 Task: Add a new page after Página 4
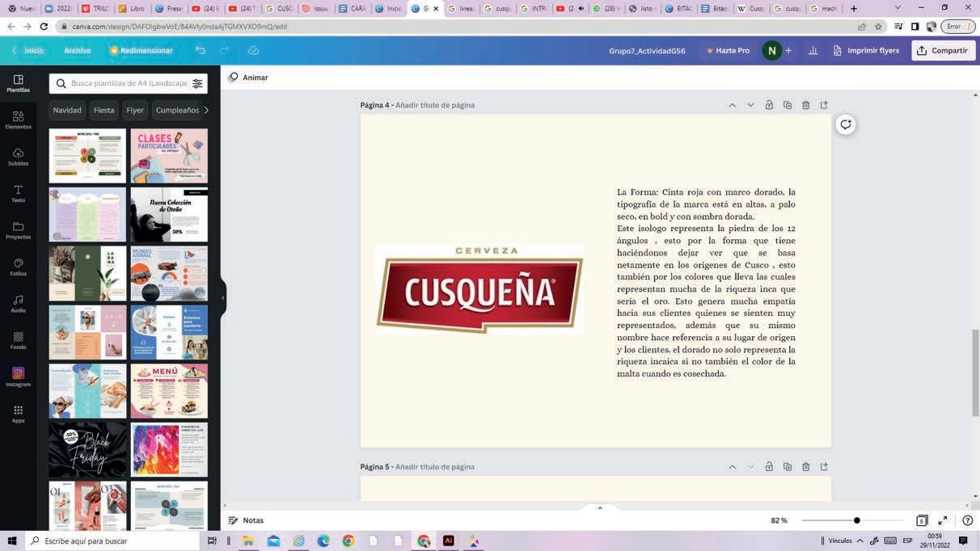point(824,105)
